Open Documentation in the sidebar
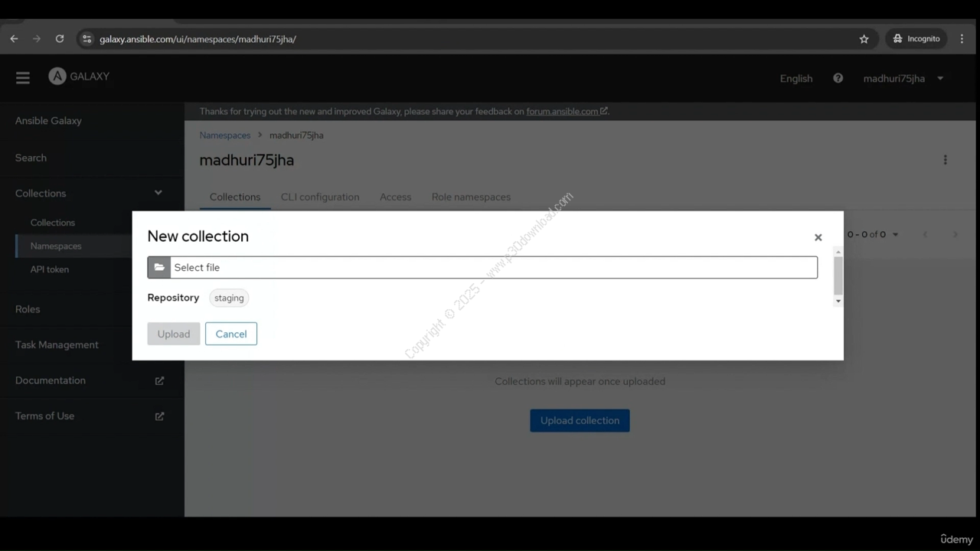This screenshot has width=980, height=551. (x=51, y=380)
